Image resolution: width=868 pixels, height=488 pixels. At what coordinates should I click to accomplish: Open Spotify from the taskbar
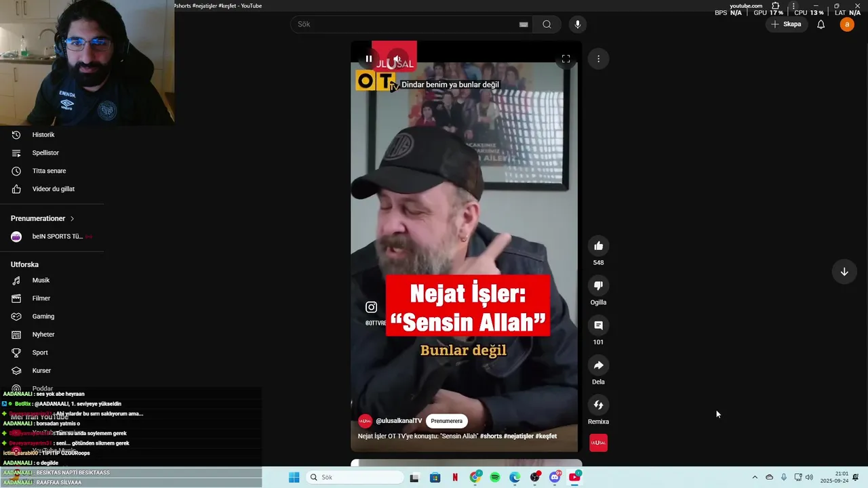(495, 477)
